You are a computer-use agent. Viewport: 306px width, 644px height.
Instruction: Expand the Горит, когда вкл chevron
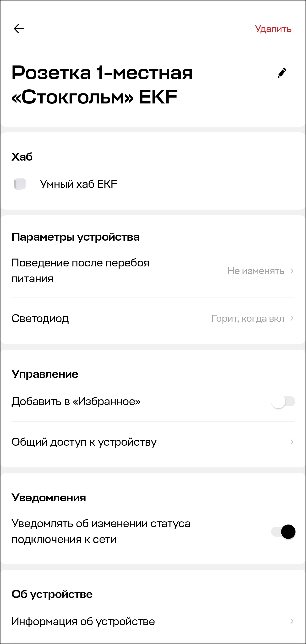292,319
